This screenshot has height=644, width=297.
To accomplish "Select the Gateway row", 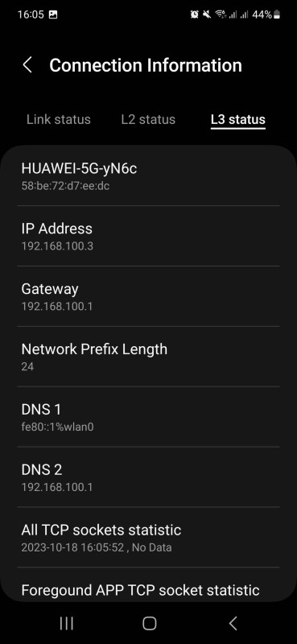I will pos(148,296).
